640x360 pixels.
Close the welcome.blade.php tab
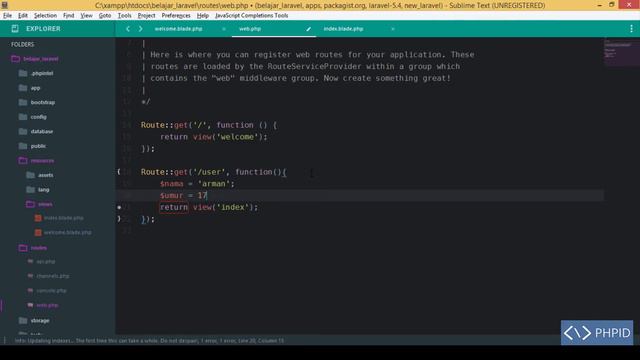[x=224, y=29]
